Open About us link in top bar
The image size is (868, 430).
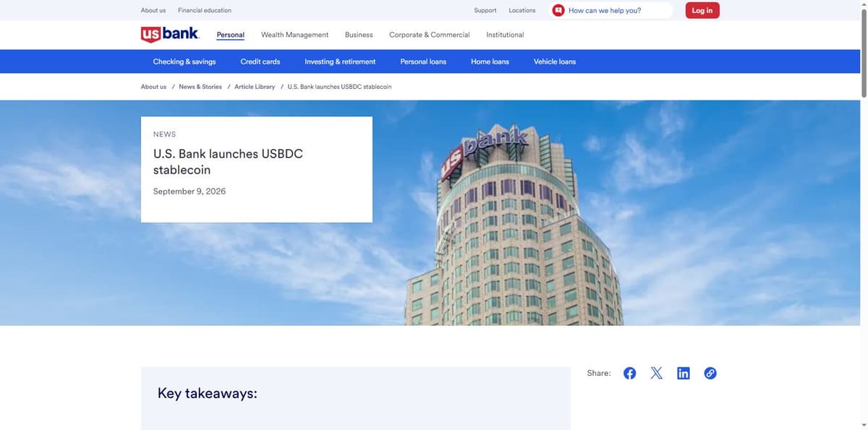[x=153, y=10]
